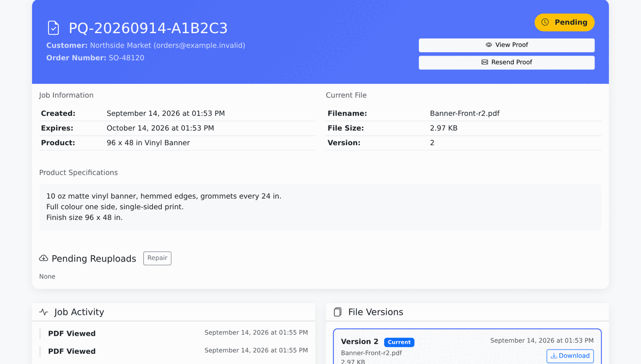641x364 pixels.
Task: Click the Current File section heading
Action: 346,95
